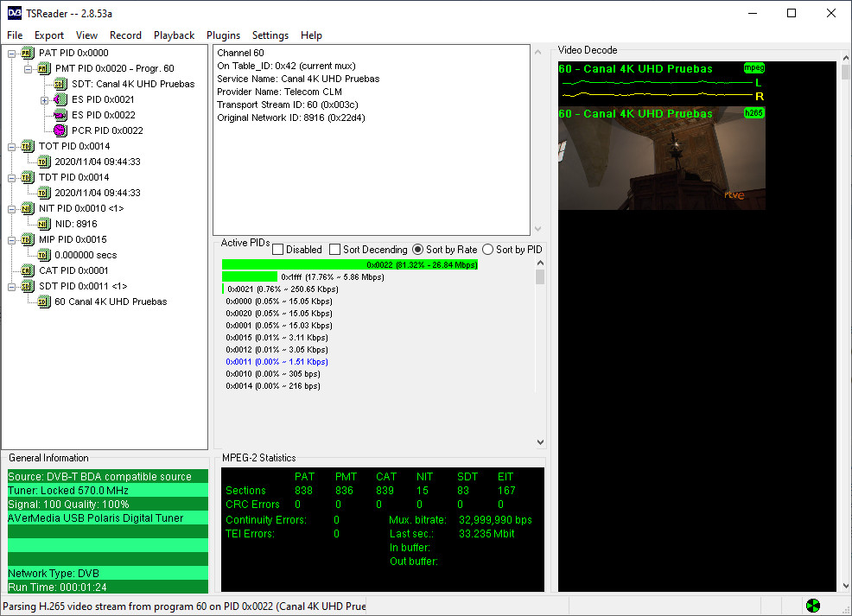Click the DVB application icon in title bar

(x=15, y=13)
